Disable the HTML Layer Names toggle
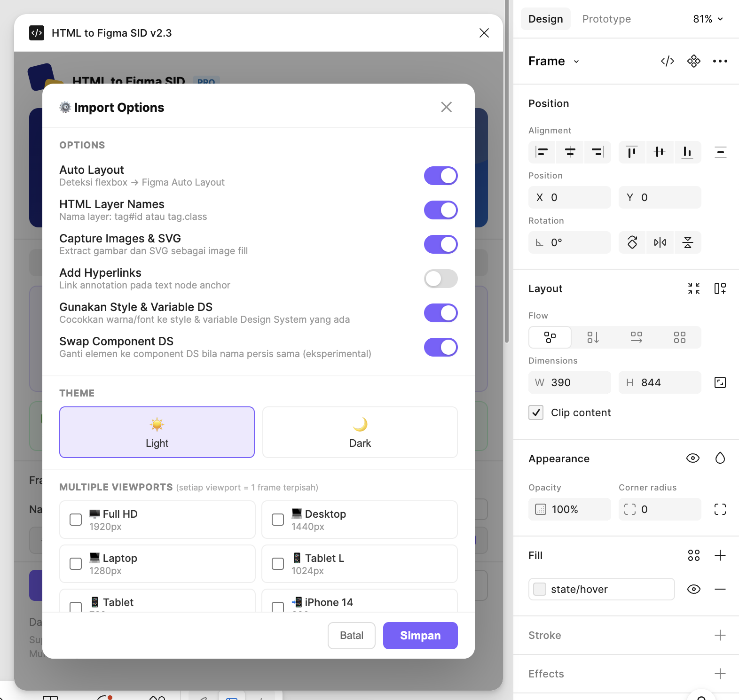Image resolution: width=739 pixels, height=700 pixels. tap(441, 210)
